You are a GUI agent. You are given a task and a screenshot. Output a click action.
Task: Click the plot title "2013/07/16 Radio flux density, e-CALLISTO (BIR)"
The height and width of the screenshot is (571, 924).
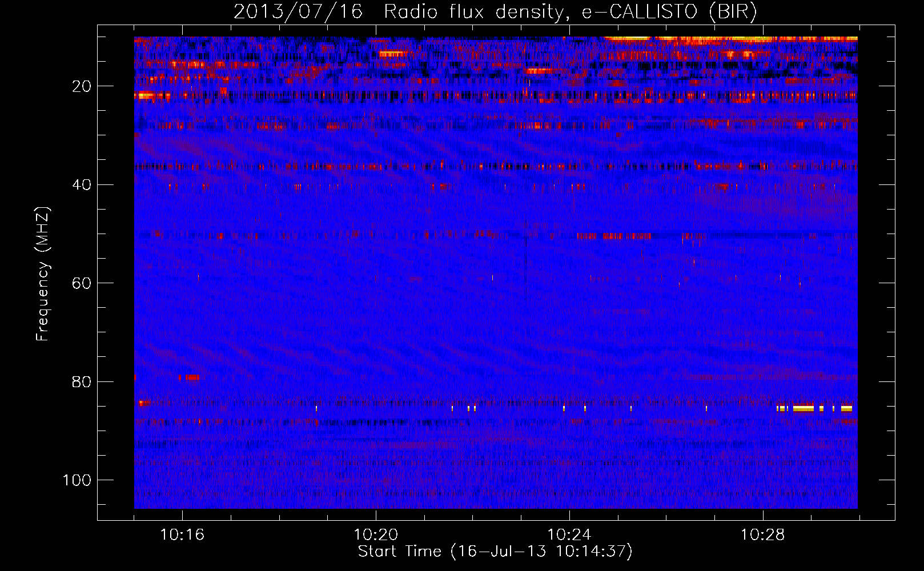[495, 11]
